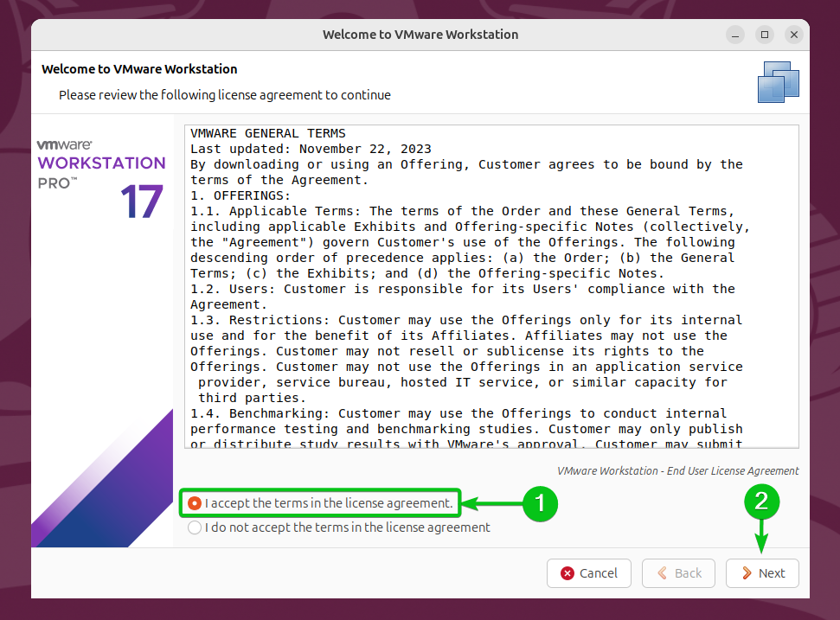Click the '1.4. Benchmarking:' clause line
Screen dimensions: 840x620
click(x=458, y=413)
